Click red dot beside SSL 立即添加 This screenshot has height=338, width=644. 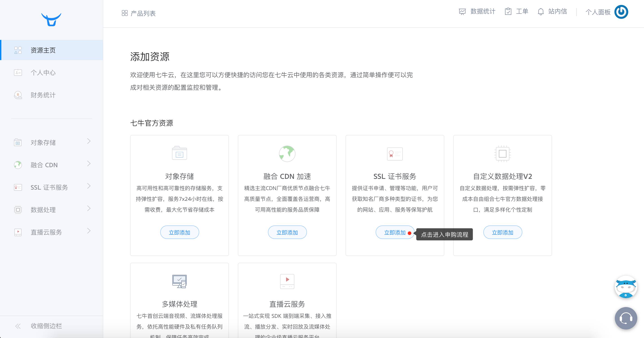tap(410, 233)
